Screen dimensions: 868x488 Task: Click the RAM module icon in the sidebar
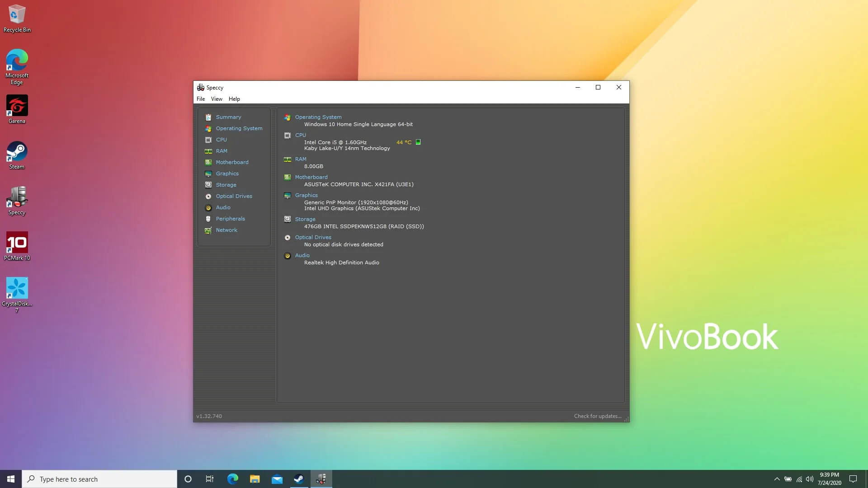[x=208, y=151]
